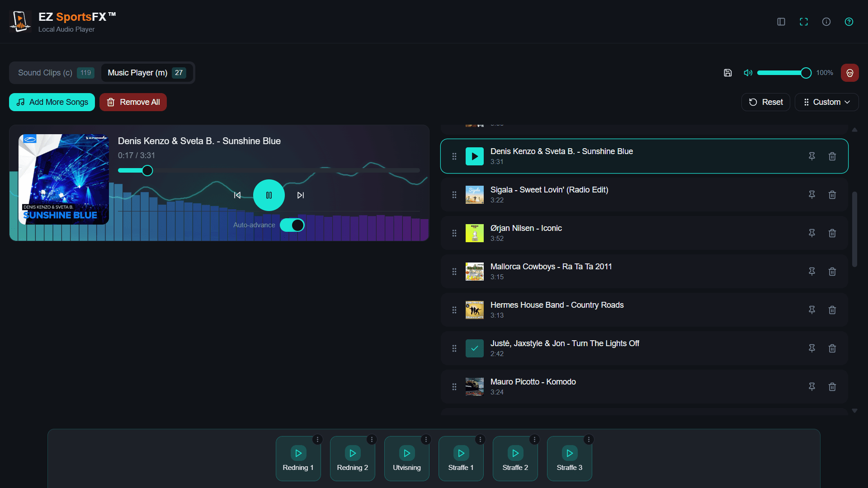868x488 pixels.
Task: Delete Mauro Picotto - Komodo from playlist
Action: (x=832, y=387)
